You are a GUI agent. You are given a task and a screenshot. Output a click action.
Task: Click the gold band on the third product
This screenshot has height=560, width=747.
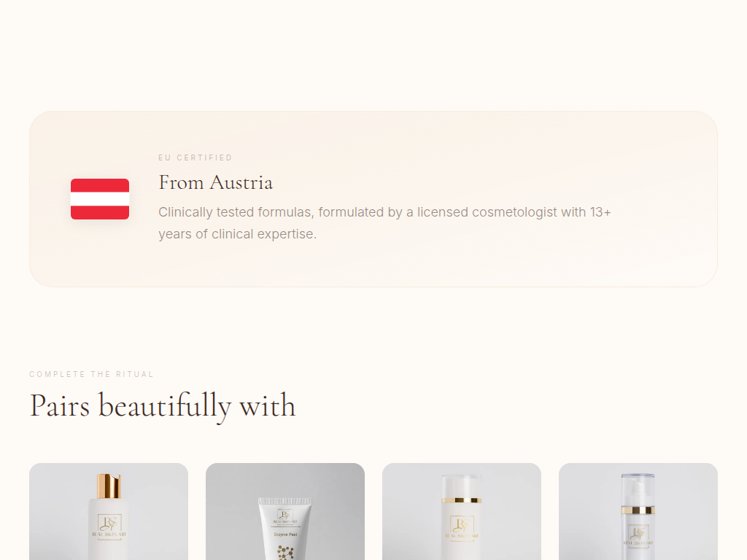(x=462, y=500)
